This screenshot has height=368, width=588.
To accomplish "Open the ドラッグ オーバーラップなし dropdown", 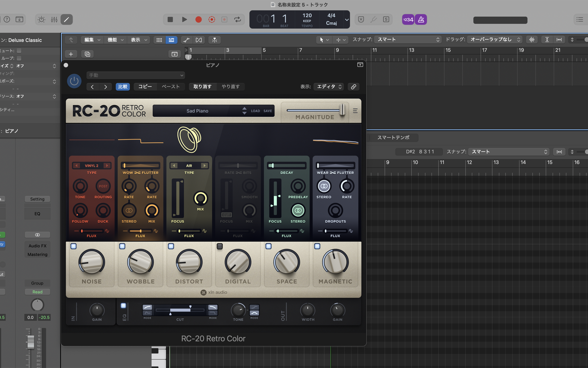I will pos(495,40).
